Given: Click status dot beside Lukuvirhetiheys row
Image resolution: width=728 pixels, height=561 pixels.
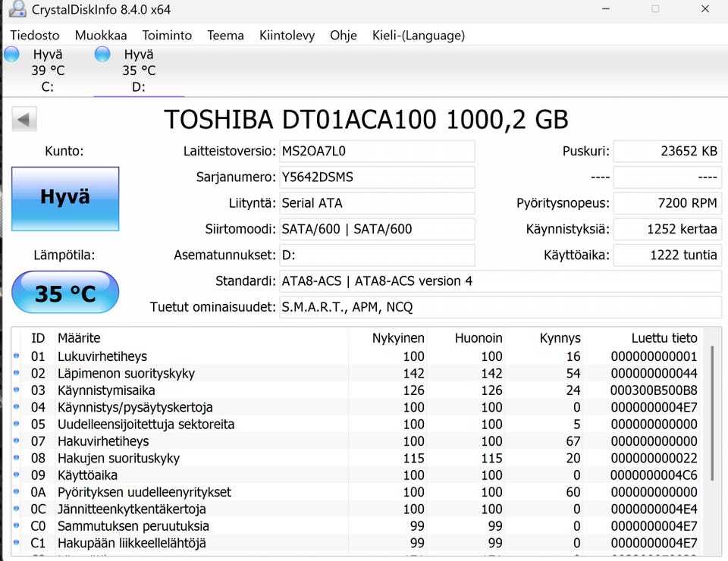Looking at the screenshot, I should click(17, 356).
